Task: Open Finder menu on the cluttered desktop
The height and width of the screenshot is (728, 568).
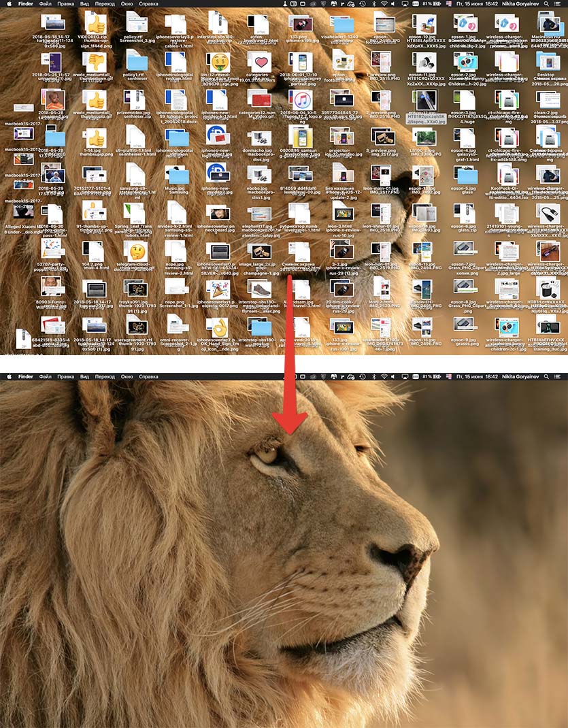Action: [26, 3]
